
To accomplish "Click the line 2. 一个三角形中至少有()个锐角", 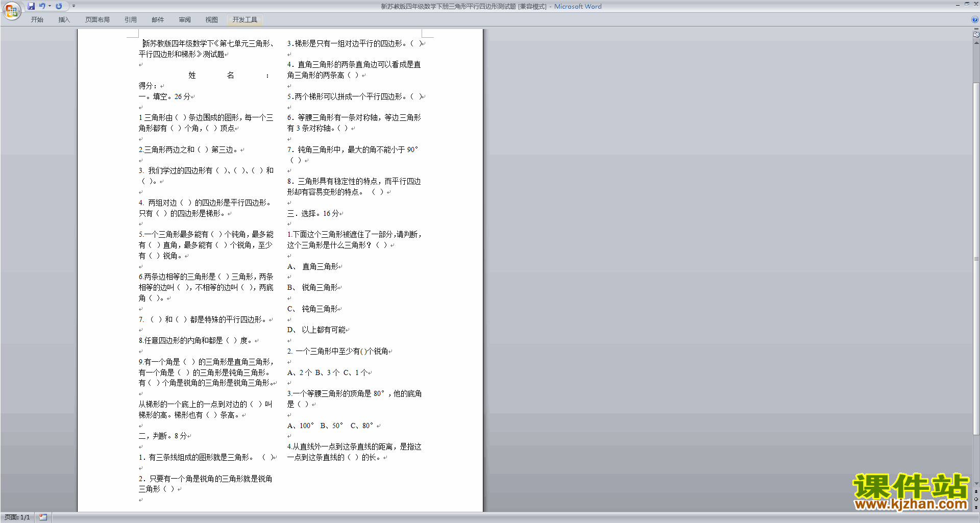I will click(338, 351).
